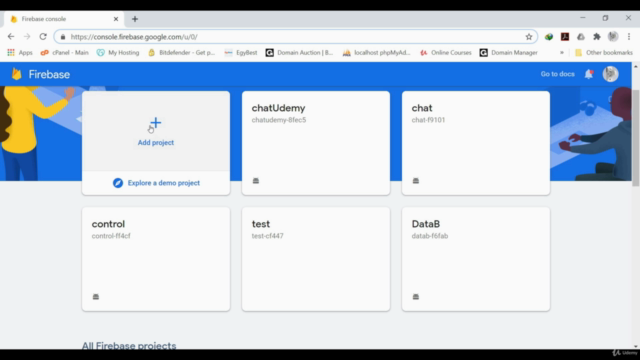The image size is (640, 360).
Task: Click the project ID text test-cf447
Action: coord(267,236)
